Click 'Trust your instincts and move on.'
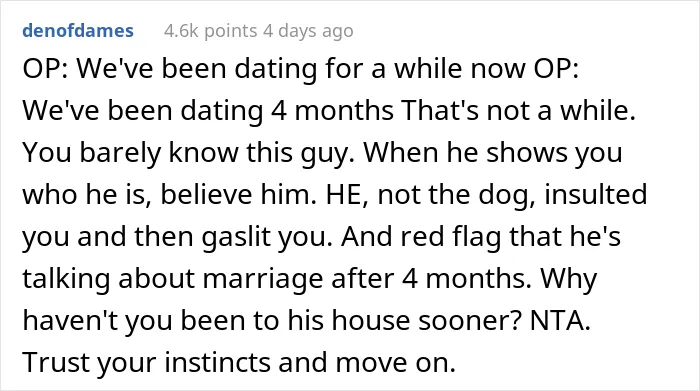 [x=239, y=362]
